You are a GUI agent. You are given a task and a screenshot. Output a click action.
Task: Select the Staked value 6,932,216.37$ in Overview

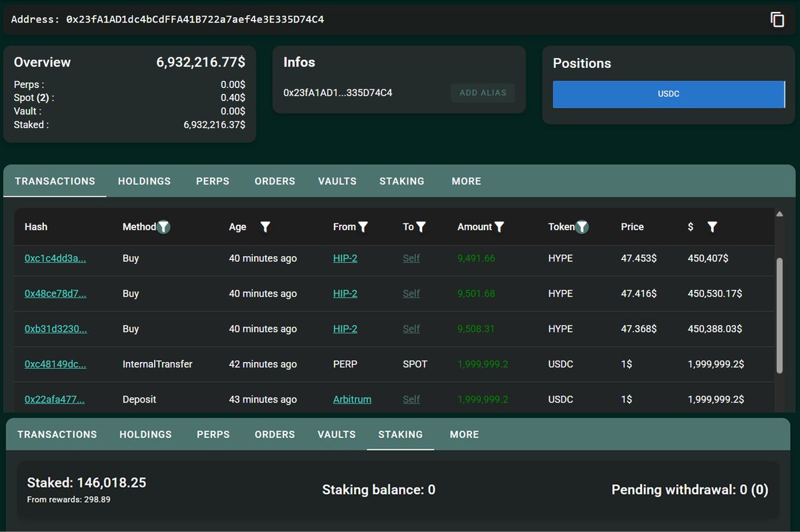tap(214, 125)
